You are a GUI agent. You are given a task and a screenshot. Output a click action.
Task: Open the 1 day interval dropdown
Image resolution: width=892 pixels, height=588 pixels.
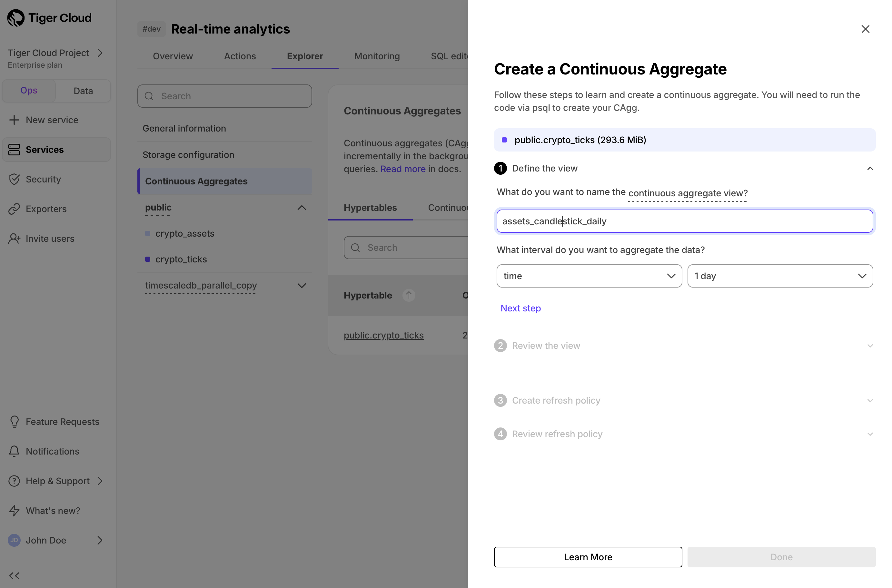pos(779,276)
